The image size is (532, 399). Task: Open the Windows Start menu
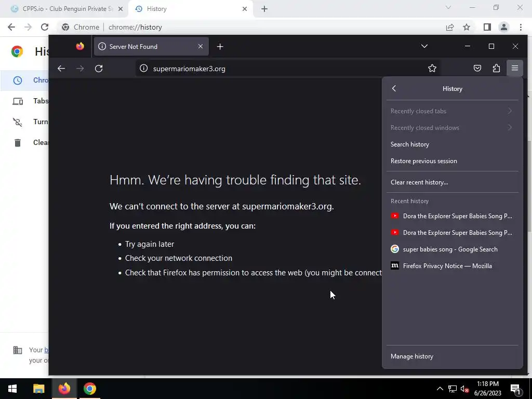click(x=12, y=389)
